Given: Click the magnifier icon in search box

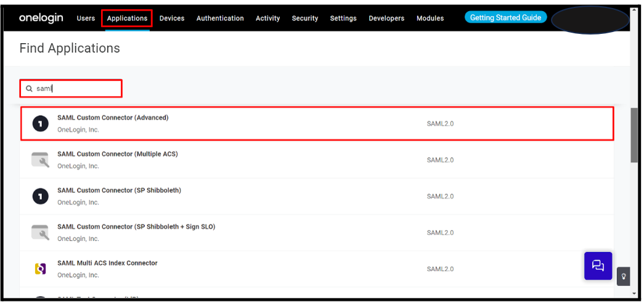Looking at the screenshot, I should [29, 89].
